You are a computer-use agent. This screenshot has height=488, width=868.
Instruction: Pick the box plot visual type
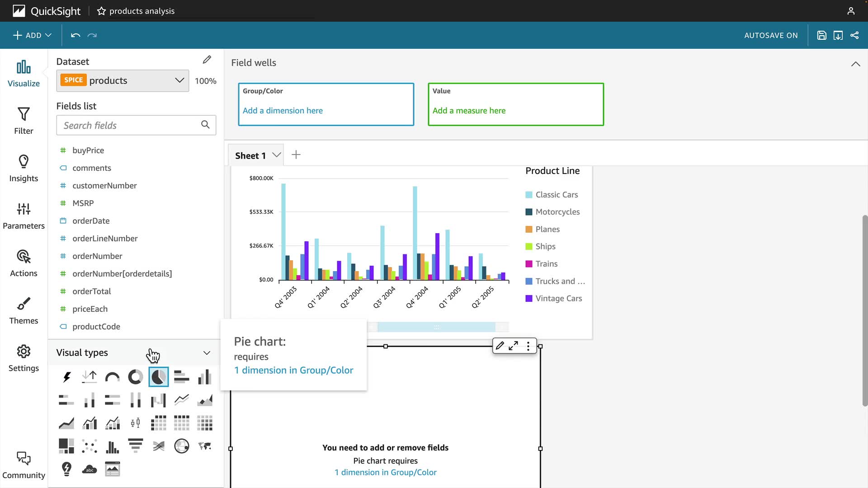(135, 423)
